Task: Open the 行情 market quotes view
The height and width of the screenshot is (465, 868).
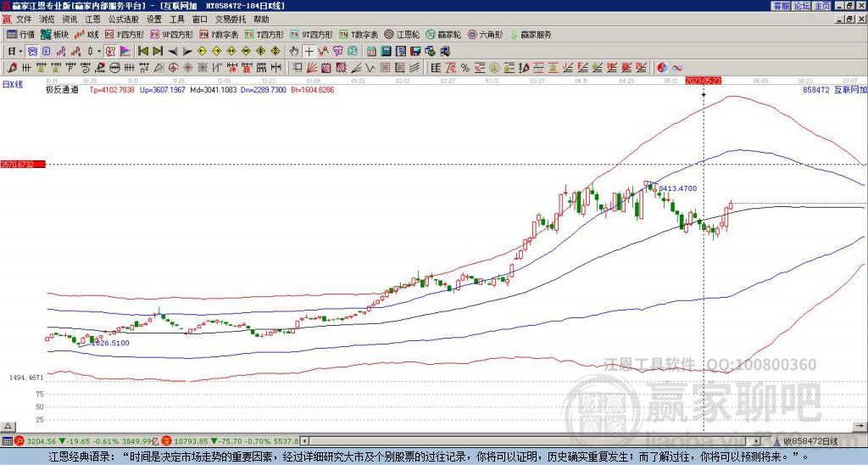Action: [20, 35]
